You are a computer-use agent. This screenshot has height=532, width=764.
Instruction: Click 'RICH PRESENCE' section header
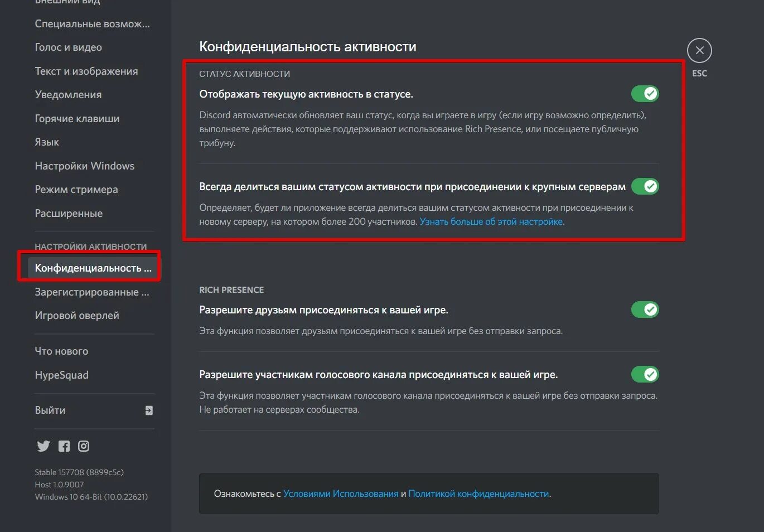tap(231, 290)
